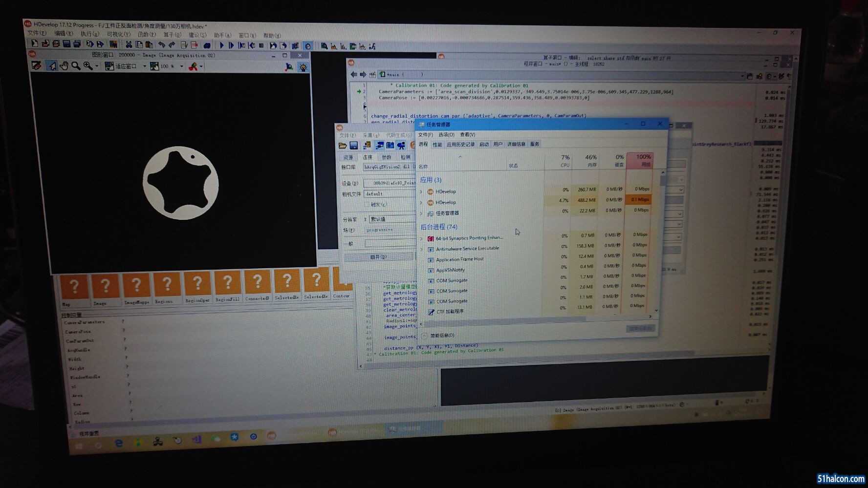This screenshot has height=488, width=868.
Task: Expand the first HDevelop process in Task Manager
Action: [421, 191]
